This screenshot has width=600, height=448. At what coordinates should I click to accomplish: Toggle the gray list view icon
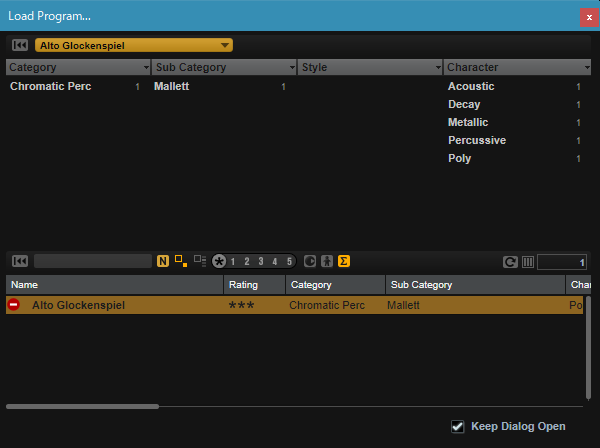(200, 261)
